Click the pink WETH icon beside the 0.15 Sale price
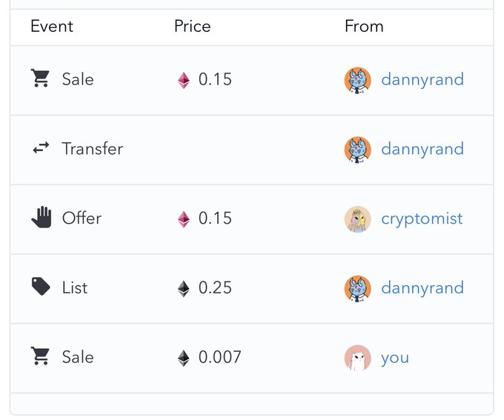504x420 pixels. pos(183,80)
